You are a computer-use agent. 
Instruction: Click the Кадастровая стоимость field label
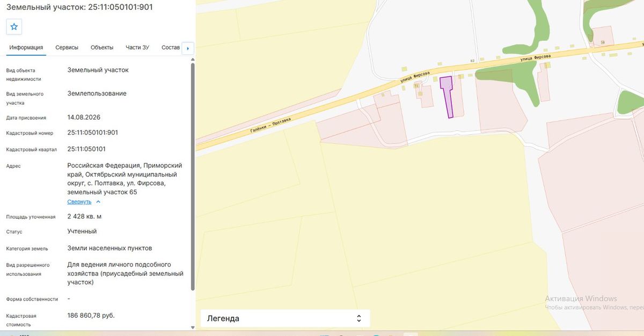click(21, 320)
